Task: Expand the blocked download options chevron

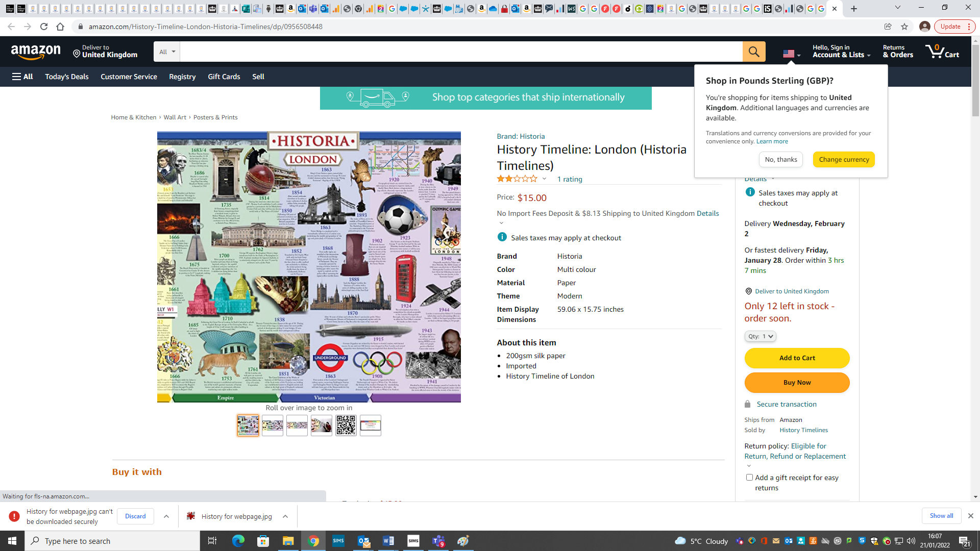Action: click(x=166, y=516)
